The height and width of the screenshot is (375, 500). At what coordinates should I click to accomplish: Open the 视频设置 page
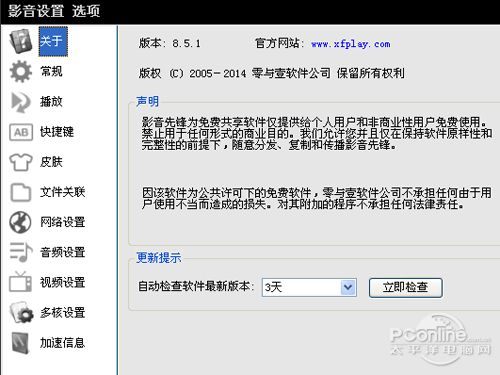(63, 282)
